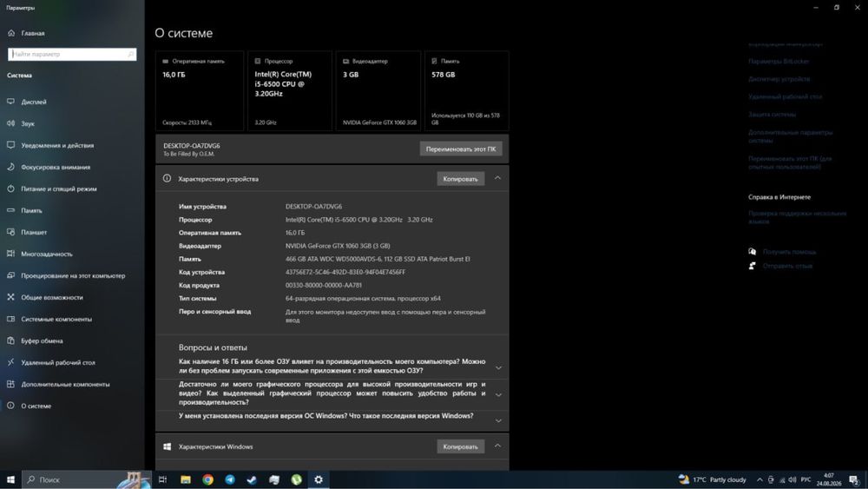This screenshot has width=868, height=489.
Task: Click network icon in system tray
Action: click(x=782, y=479)
